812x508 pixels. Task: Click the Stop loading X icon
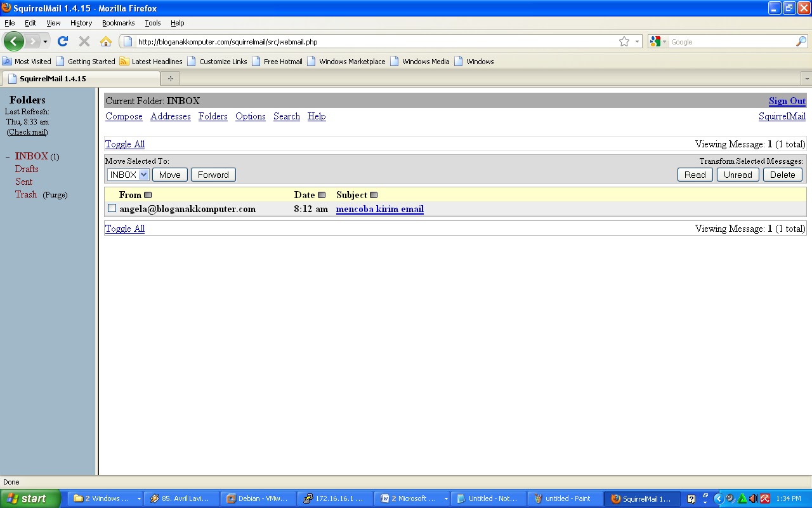(84, 41)
